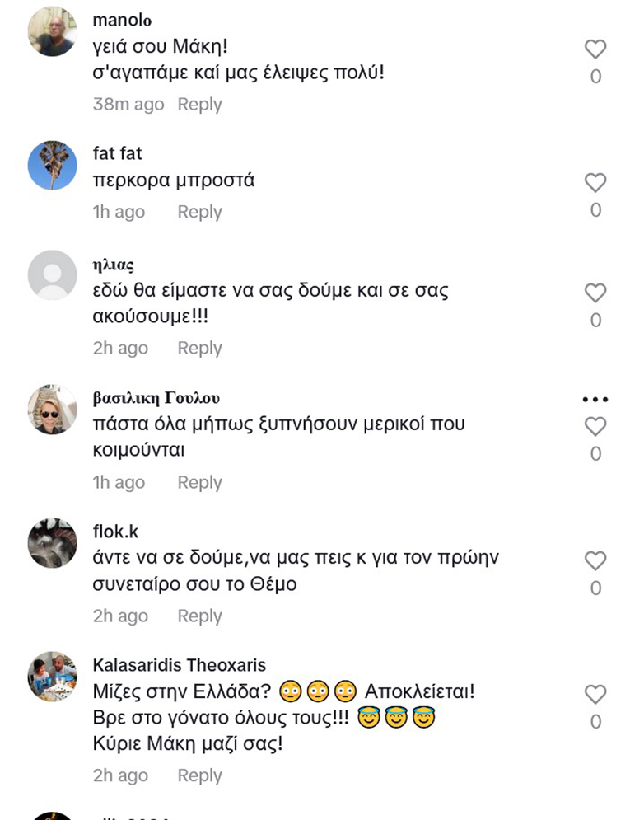644x820 pixels.
Task: Open fat fat's palm tree avatar
Action: point(53,166)
